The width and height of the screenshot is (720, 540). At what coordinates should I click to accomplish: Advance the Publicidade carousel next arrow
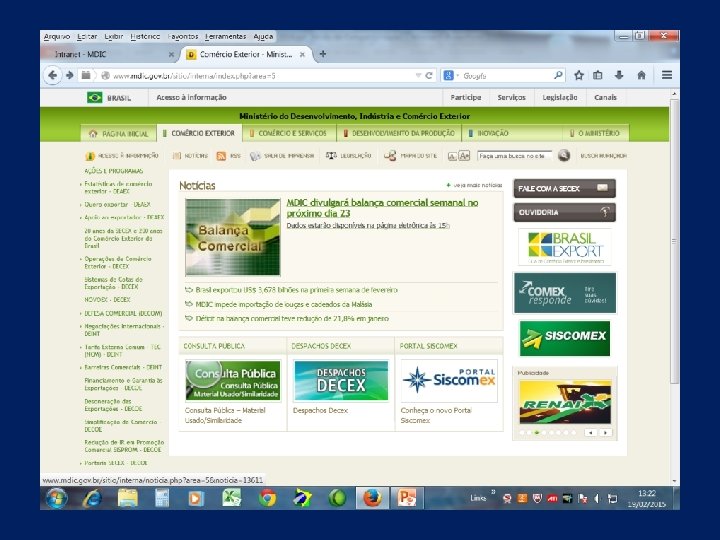pos(605,433)
